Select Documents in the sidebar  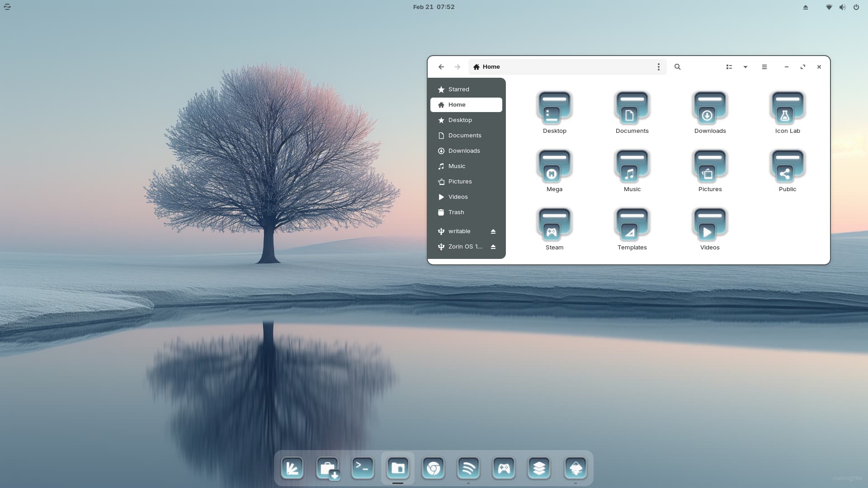coord(466,136)
